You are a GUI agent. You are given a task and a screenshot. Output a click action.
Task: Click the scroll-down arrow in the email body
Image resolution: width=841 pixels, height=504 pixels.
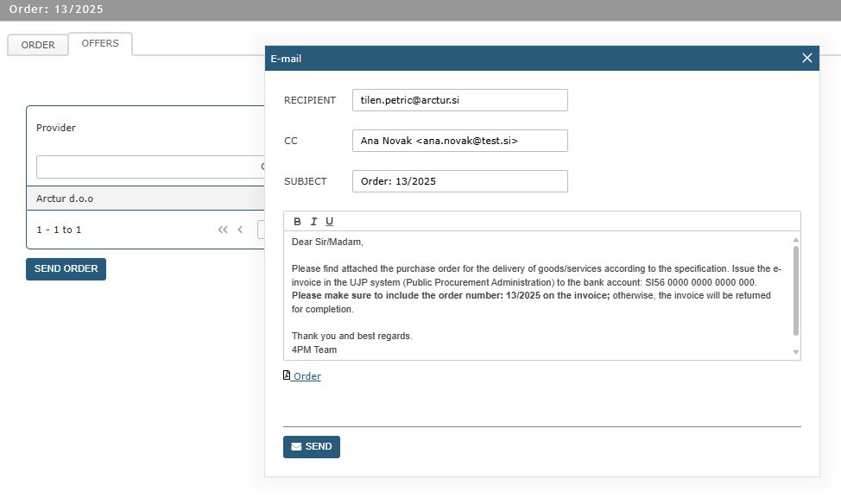pos(795,352)
